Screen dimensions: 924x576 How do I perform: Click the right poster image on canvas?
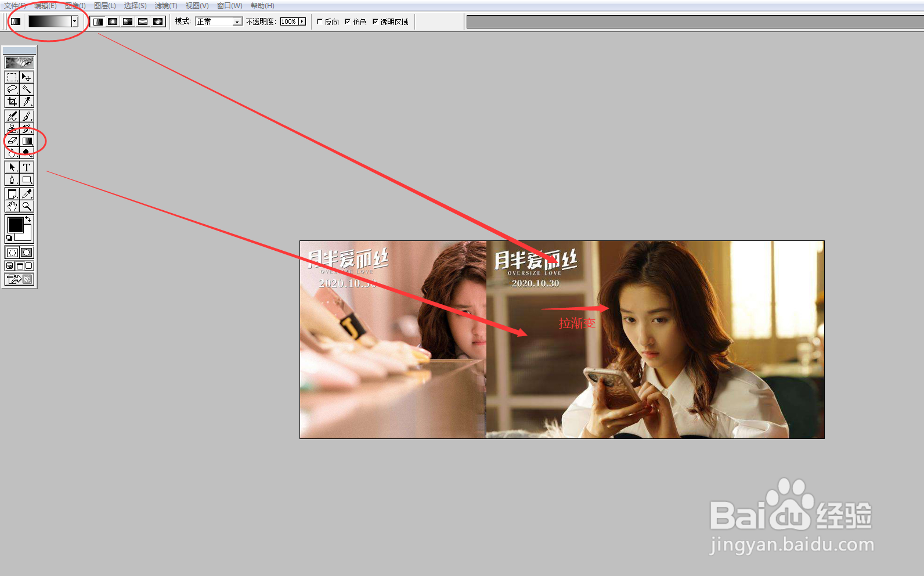coord(655,340)
